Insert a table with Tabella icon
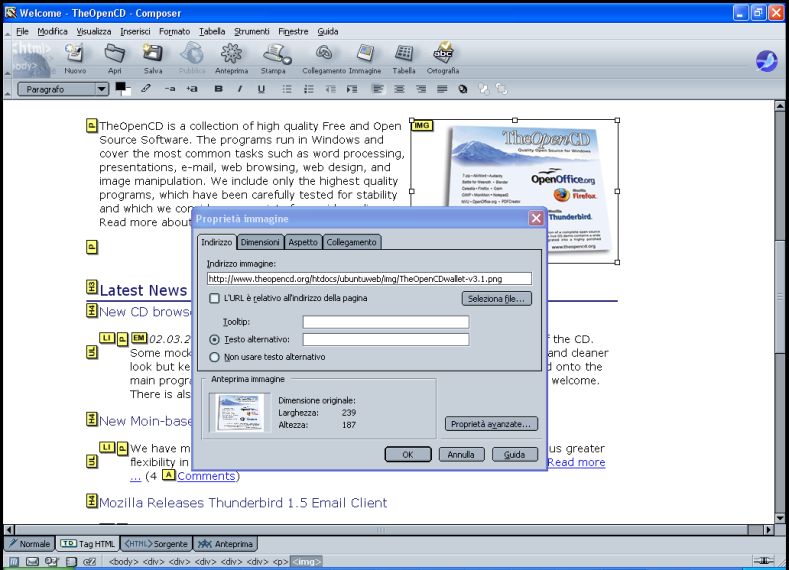789x570 pixels. [x=404, y=58]
